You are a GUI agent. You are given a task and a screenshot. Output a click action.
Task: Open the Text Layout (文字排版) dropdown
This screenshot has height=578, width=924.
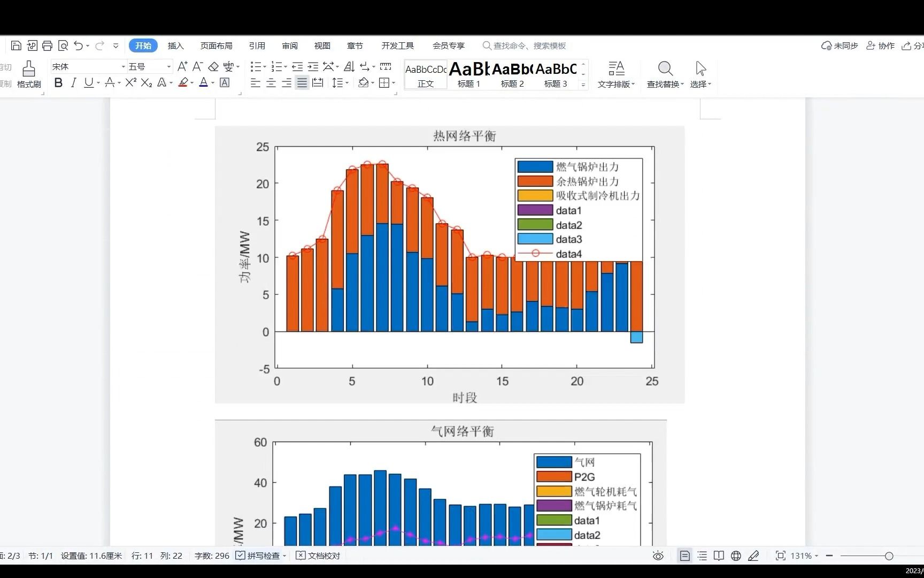click(616, 74)
